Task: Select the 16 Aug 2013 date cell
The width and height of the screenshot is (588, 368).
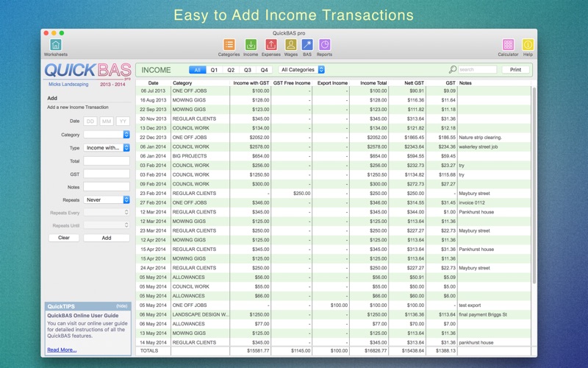Action: (x=153, y=100)
